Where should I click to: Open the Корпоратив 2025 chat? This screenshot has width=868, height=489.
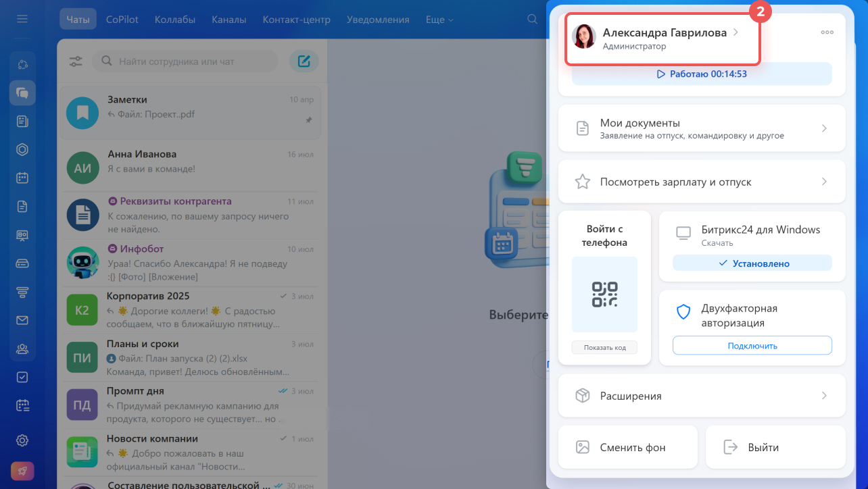[x=190, y=311]
